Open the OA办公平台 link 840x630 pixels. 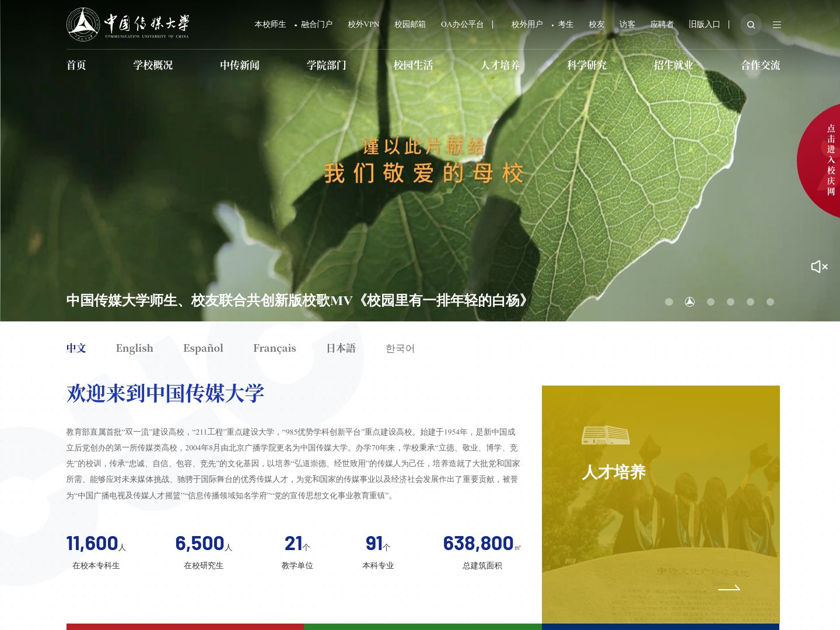(x=462, y=24)
